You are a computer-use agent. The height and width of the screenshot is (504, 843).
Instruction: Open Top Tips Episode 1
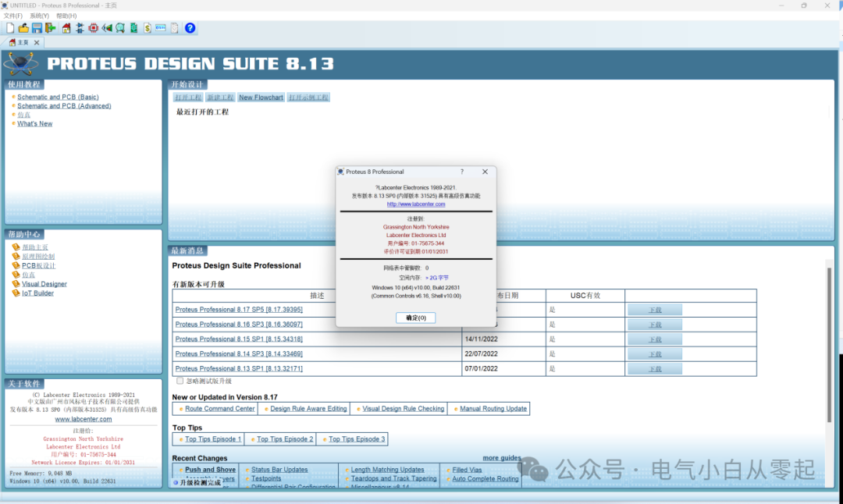click(x=213, y=439)
